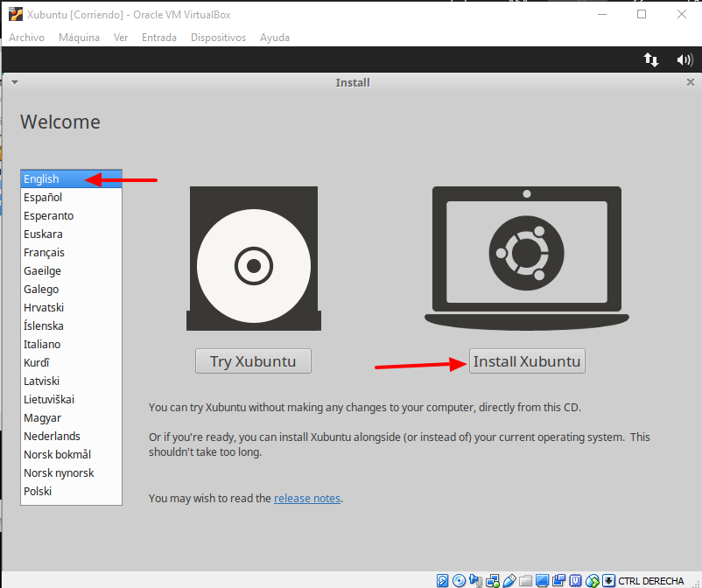
Task: Open the Archivo menu
Action: point(27,38)
